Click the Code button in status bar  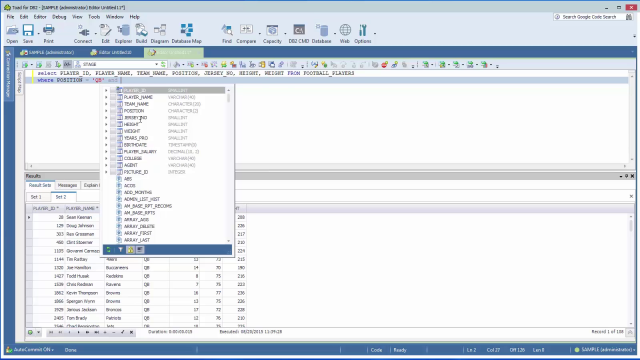pyautogui.click(x=376, y=350)
